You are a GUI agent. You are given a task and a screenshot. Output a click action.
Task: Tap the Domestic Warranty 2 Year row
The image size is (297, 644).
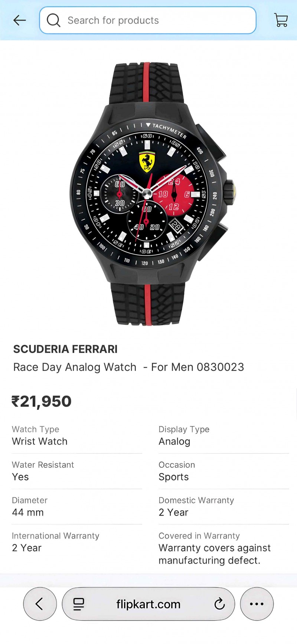point(223,507)
